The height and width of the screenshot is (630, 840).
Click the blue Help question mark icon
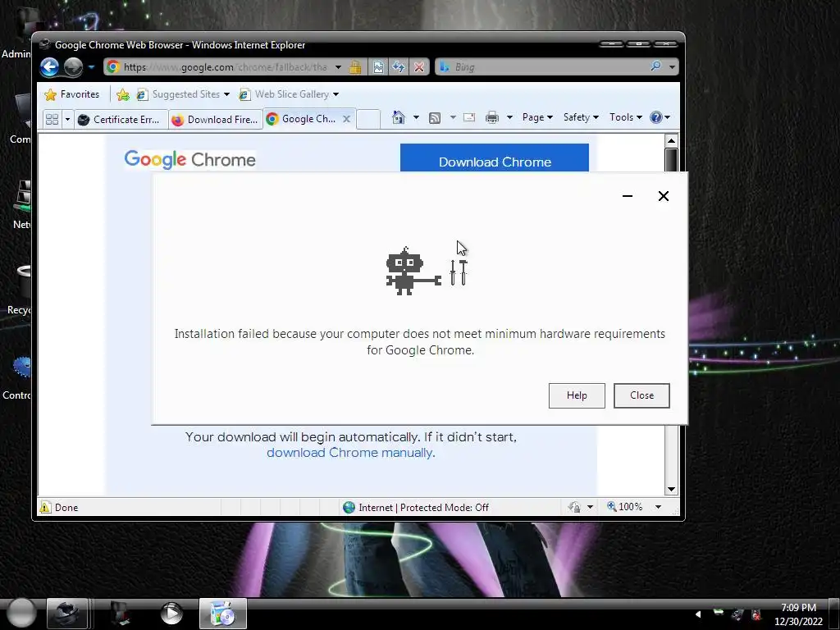655,117
